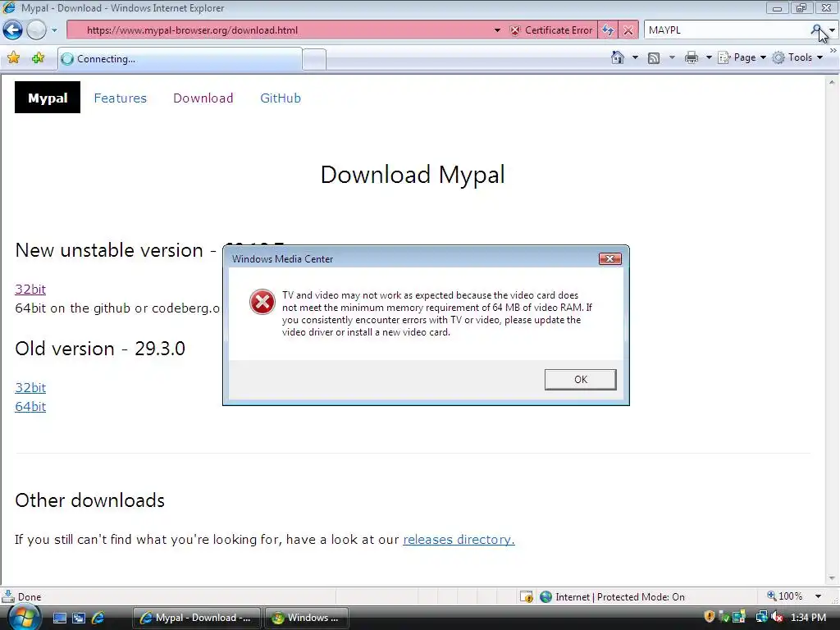
Task: Select the Connecting... browser tab
Action: 180,59
